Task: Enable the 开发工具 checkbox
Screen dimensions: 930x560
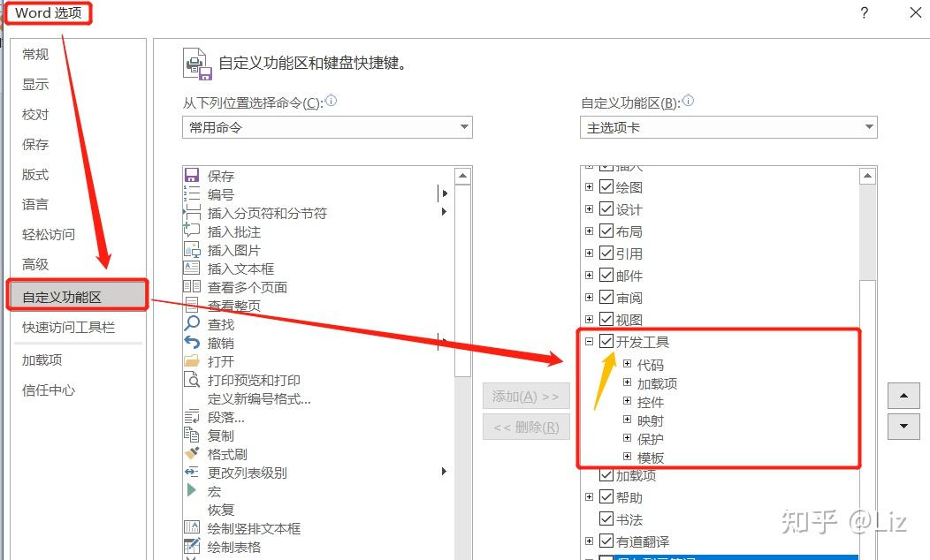Action: [606, 341]
